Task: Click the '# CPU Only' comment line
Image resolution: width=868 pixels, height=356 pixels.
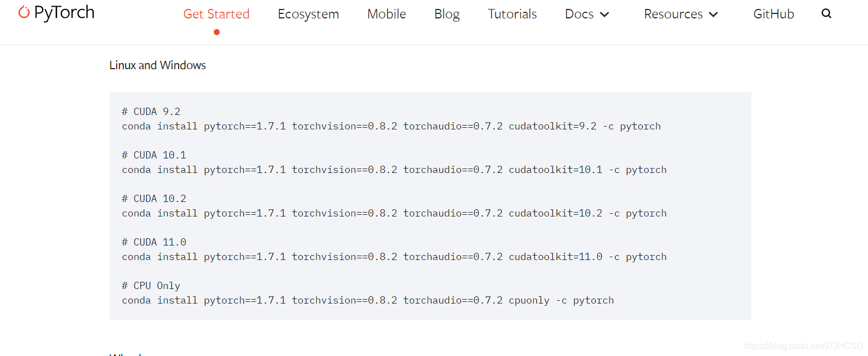Action: pyautogui.click(x=151, y=286)
